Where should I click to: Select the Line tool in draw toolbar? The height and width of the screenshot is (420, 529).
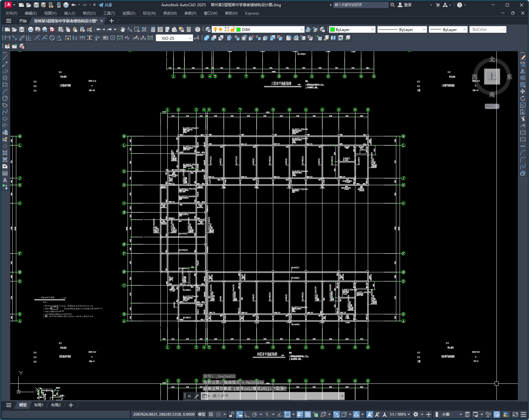tap(5, 57)
